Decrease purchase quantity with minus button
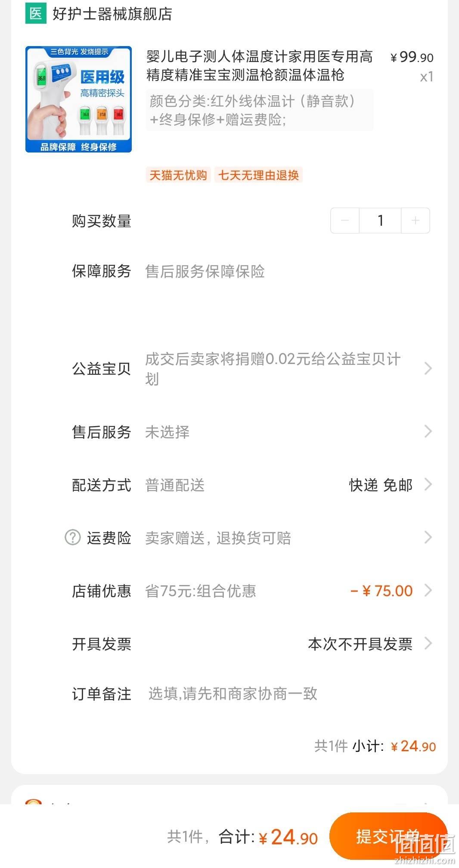The width and height of the screenshot is (459, 868). click(345, 221)
